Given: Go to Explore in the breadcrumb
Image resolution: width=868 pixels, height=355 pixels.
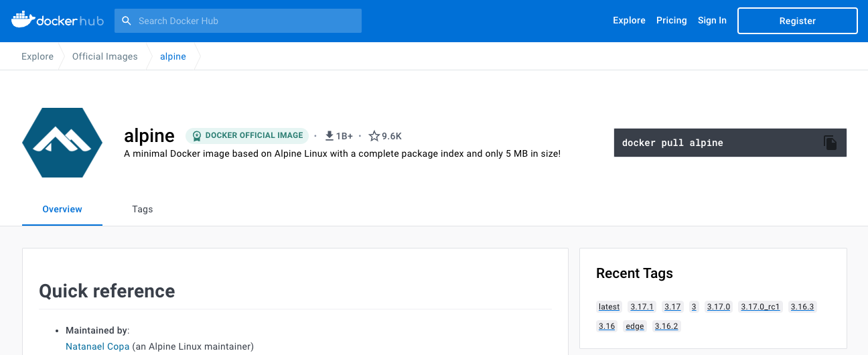Looking at the screenshot, I should [38, 56].
